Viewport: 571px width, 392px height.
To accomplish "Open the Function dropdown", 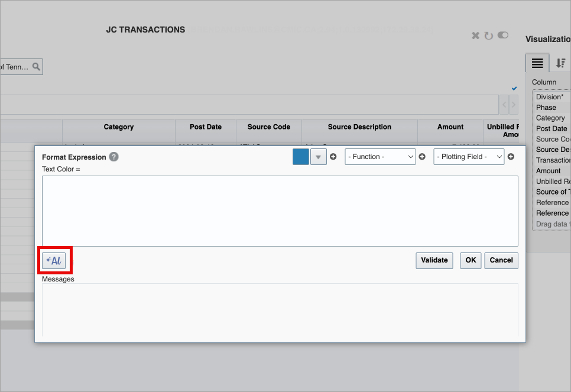I will click(x=380, y=157).
